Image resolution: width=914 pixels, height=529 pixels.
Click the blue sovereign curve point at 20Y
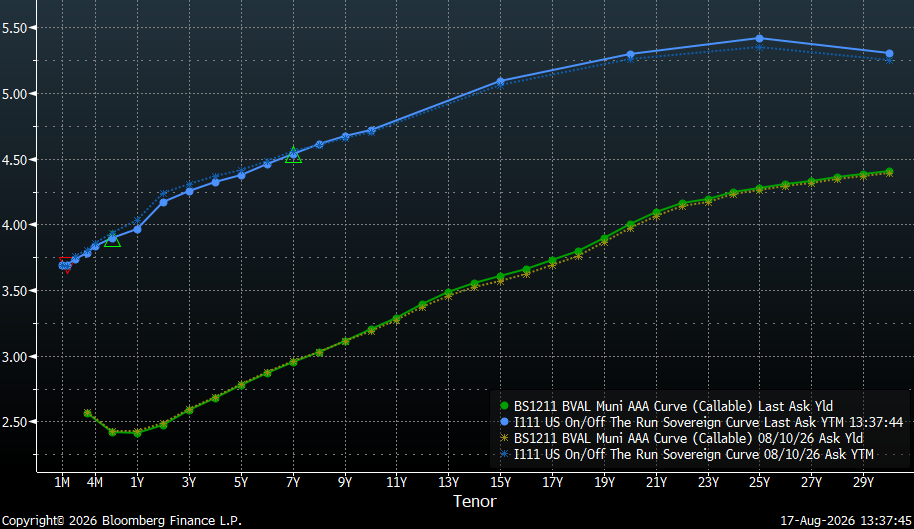click(x=630, y=54)
